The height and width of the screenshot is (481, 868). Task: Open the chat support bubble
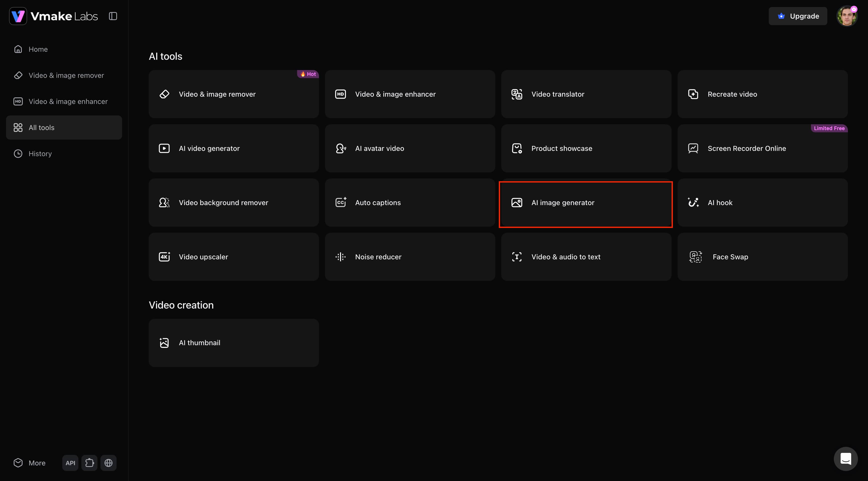coord(846,459)
